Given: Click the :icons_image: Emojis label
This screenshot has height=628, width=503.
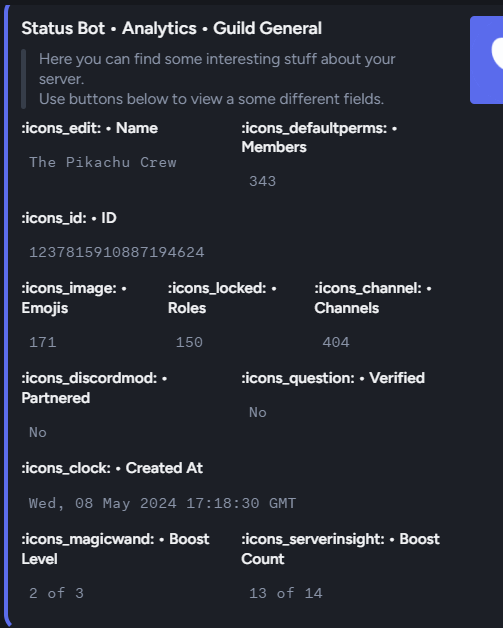Looking at the screenshot, I should click(x=74, y=298).
